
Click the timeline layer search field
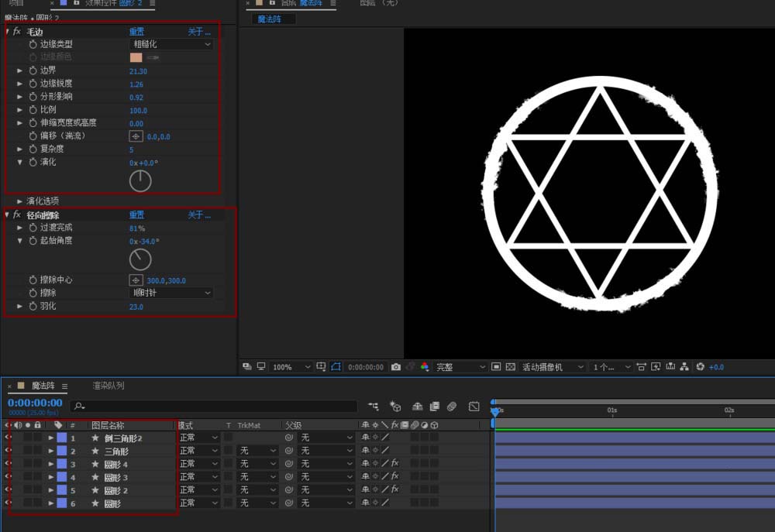coord(213,406)
